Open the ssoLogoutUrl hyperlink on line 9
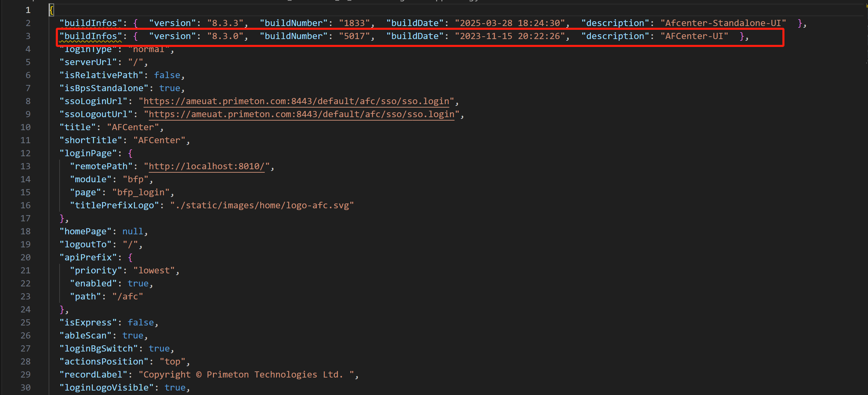The width and height of the screenshot is (868, 395). (x=301, y=114)
